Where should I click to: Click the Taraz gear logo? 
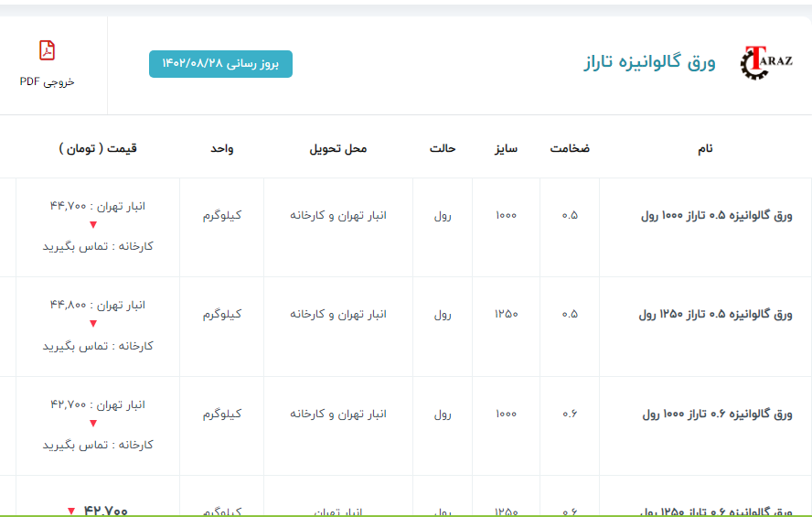(765, 63)
